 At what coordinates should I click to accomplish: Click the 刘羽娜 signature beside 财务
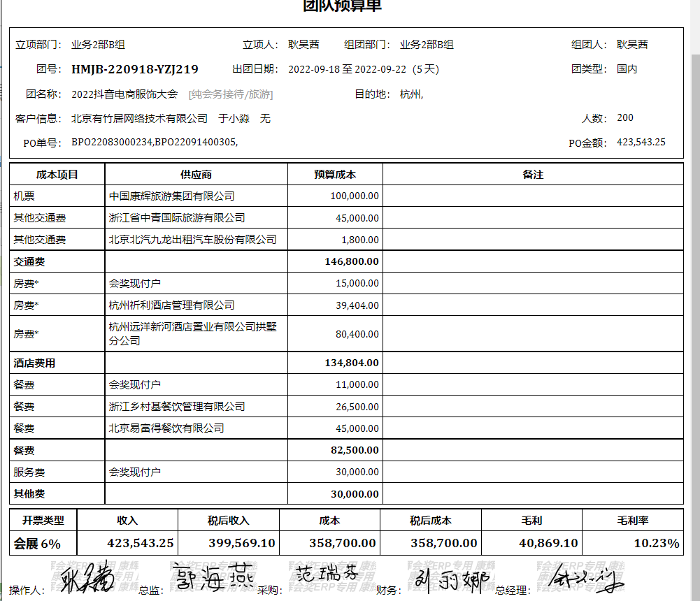click(x=448, y=580)
